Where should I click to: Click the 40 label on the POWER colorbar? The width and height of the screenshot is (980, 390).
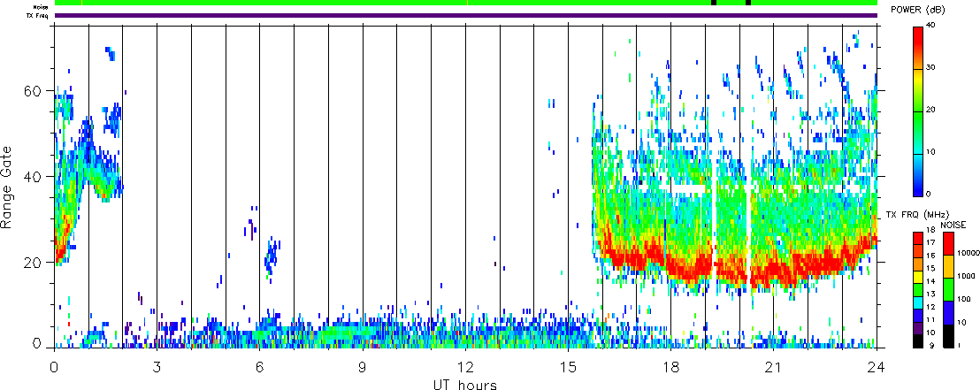point(932,27)
